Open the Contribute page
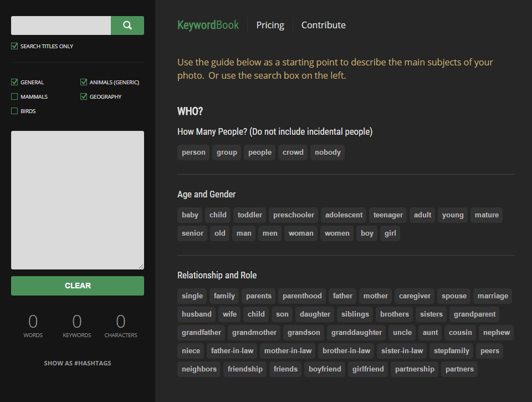Viewport: 532px width, 402px height. 323,25
